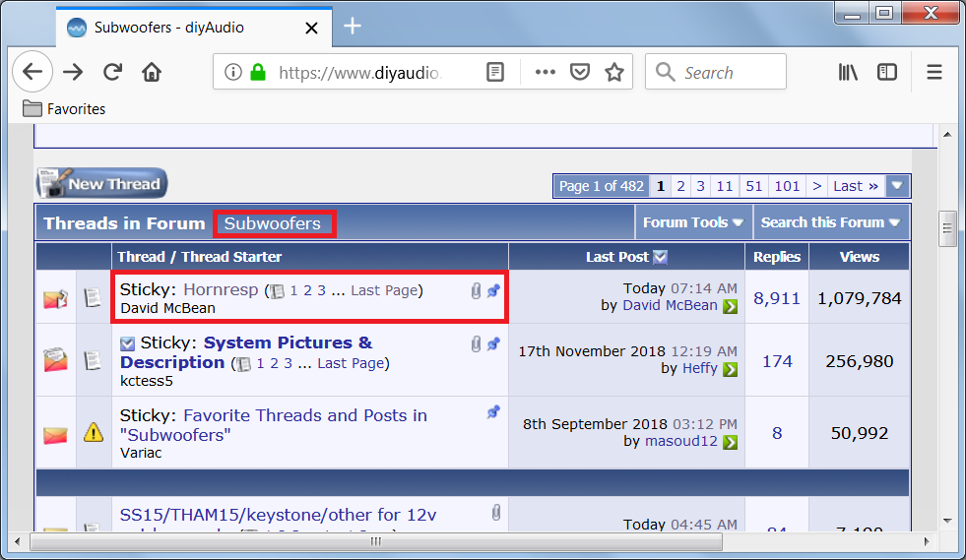Viewport: 966px width, 560px height.
Task: Toggle Last Post sort order arrow
Action: (x=660, y=257)
